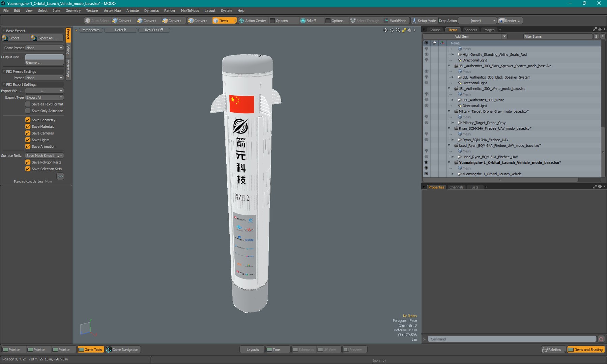Screen dimensions: 607x364
Task: Click Layouts button
Action: 252,350
